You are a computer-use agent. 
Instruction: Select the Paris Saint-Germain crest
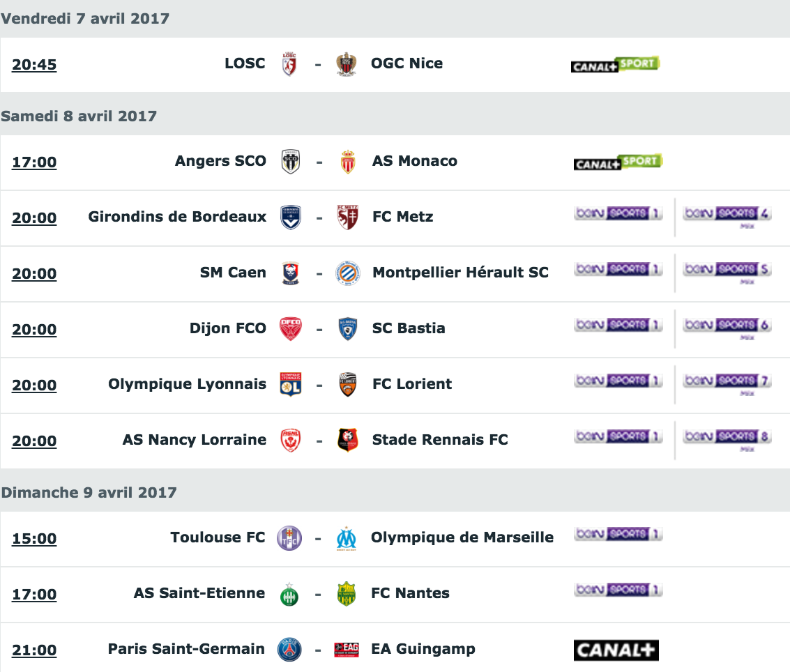[289, 650]
